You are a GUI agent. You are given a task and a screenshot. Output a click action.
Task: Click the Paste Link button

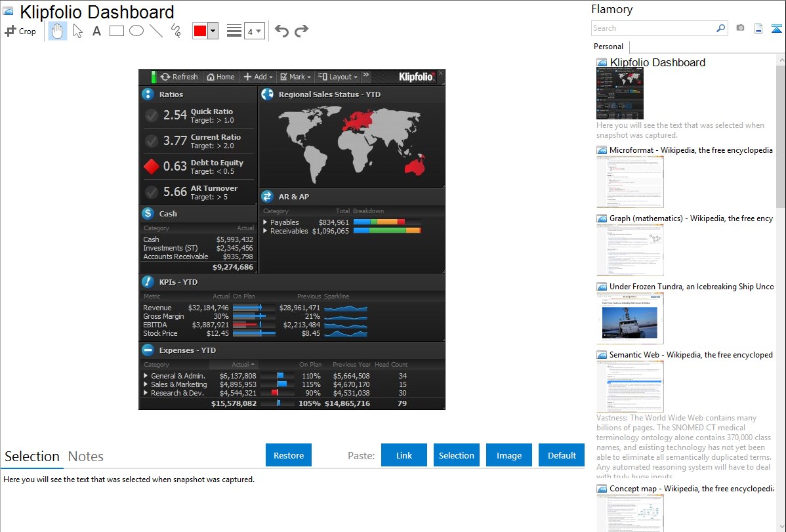404,455
